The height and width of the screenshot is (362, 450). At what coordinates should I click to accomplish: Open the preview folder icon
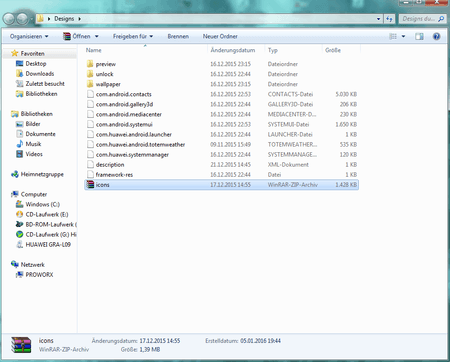pos(90,64)
